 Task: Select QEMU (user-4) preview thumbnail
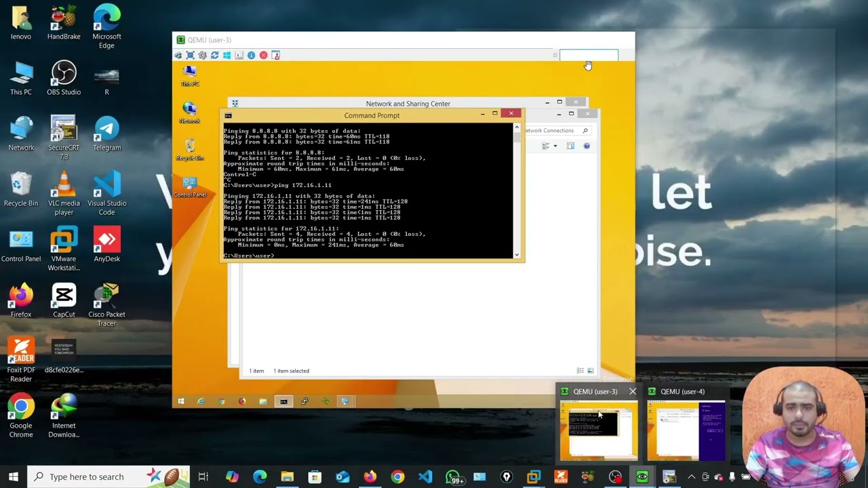click(x=686, y=430)
